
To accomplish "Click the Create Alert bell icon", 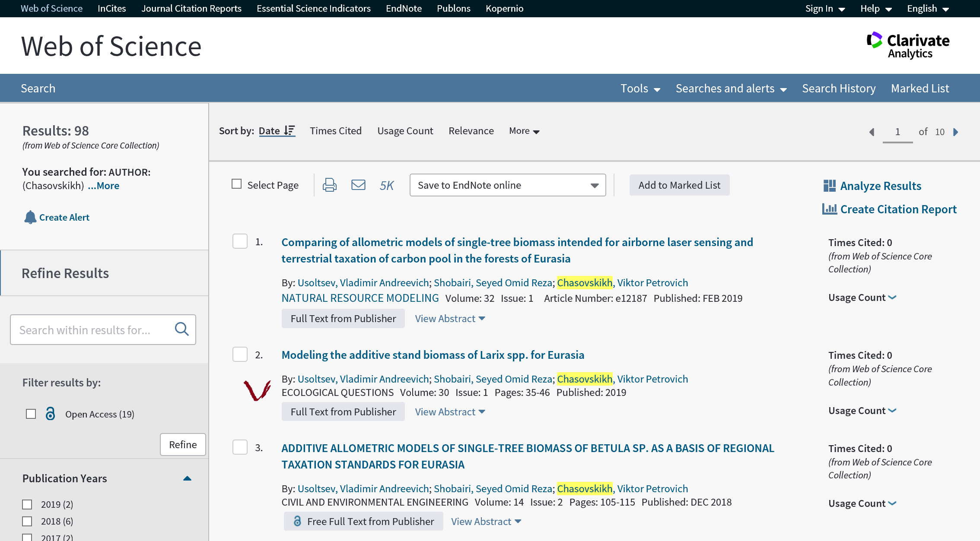I will pos(30,217).
